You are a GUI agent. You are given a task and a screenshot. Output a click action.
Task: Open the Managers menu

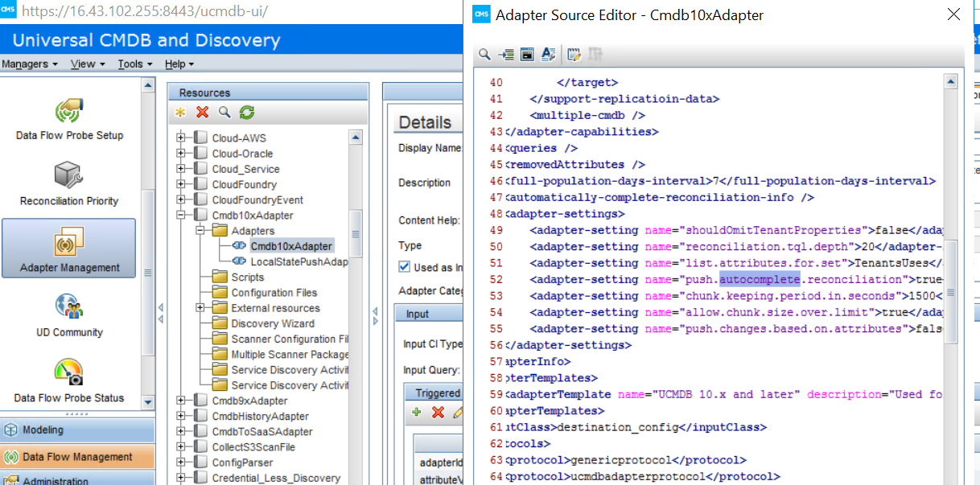click(x=29, y=64)
